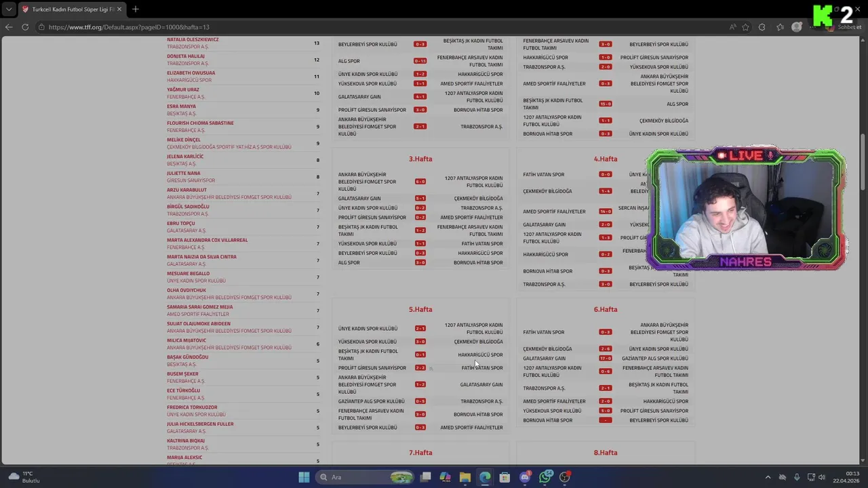Select player Birgül Sadıkoğlu
This screenshot has height=488, width=868.
(x=188, y=207)
